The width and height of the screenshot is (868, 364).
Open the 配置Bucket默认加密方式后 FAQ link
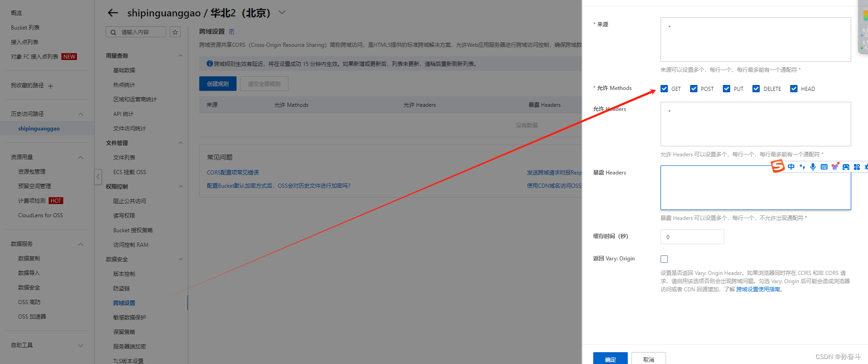click(x=278, y=186)
